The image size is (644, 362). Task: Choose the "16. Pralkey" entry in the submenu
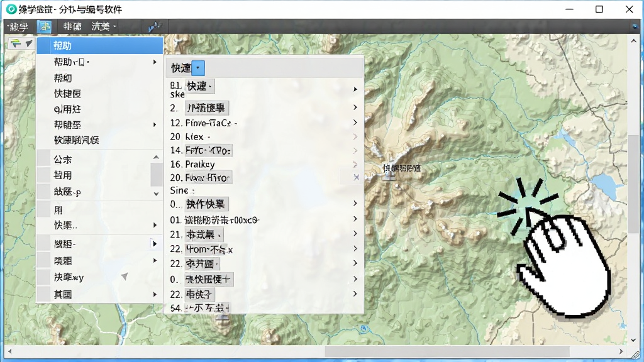coord(192,164)
